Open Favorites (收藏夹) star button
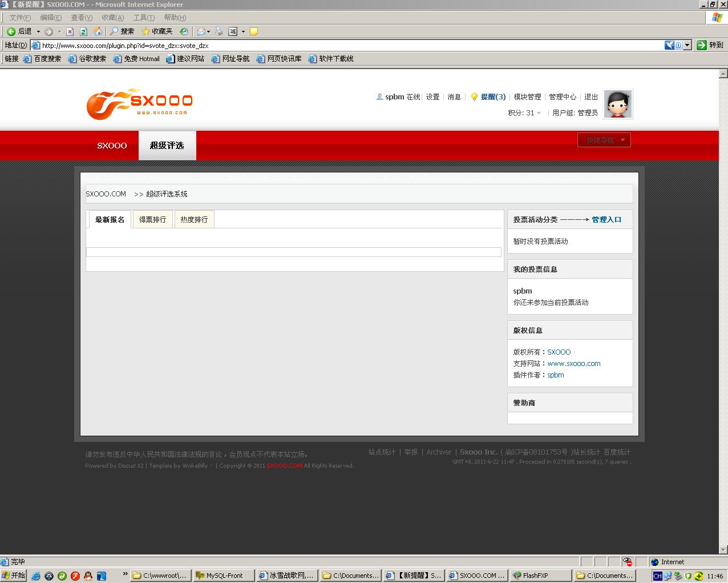 (157, 31)
